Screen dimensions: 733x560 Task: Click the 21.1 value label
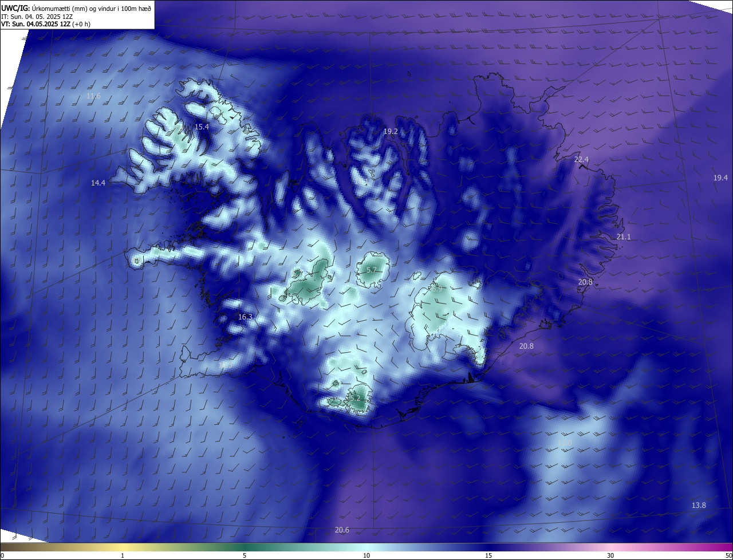click(623, 237)
